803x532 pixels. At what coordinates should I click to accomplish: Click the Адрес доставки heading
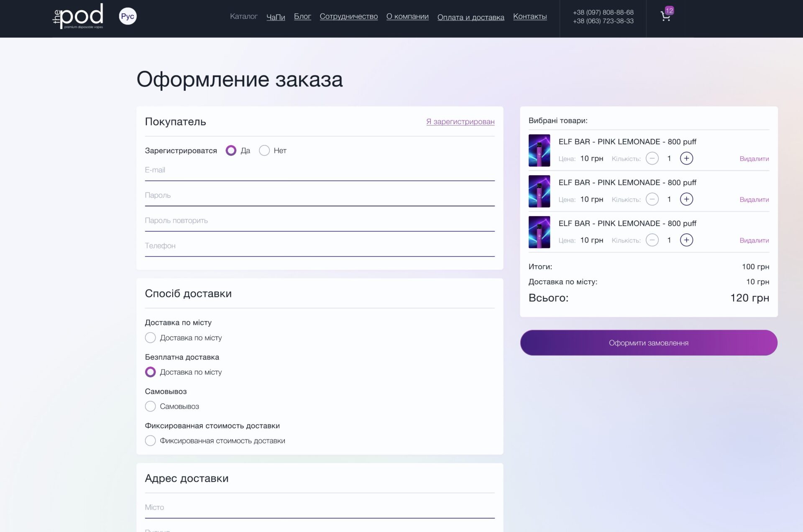(x=187, y=478)
